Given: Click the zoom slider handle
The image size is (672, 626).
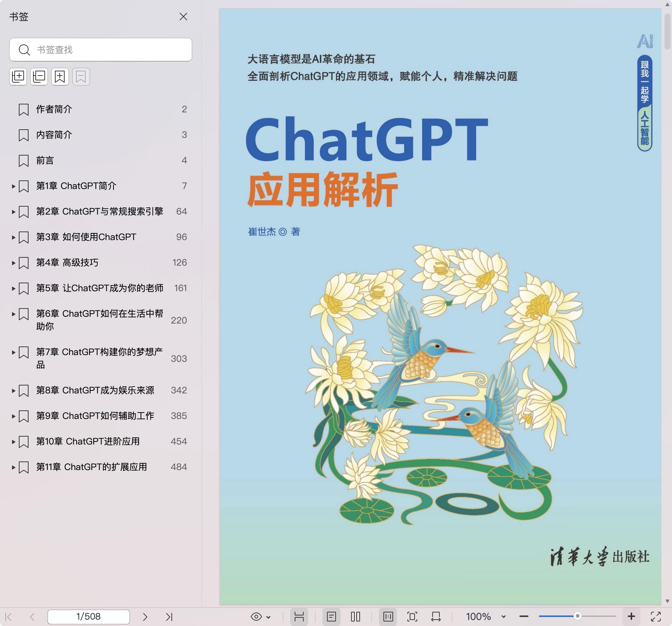Looking at the screenshot, I should click(x=578, y=616).
